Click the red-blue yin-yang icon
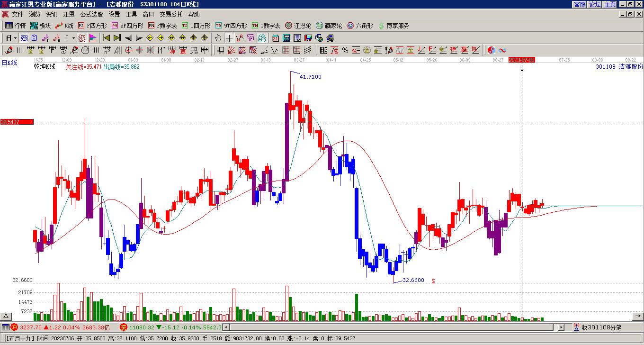The height and width of the screenshot is (345, 644). (492, 50)
